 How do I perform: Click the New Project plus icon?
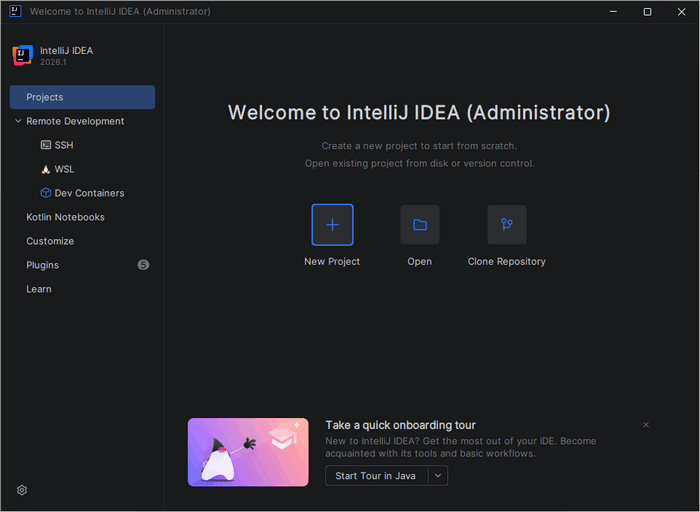coord(332,225)
